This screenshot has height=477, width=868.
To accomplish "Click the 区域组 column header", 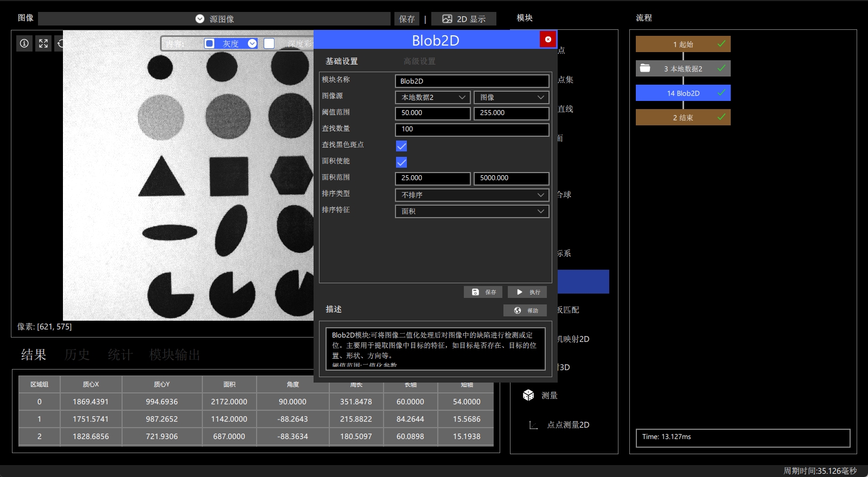I will point(39,384).
